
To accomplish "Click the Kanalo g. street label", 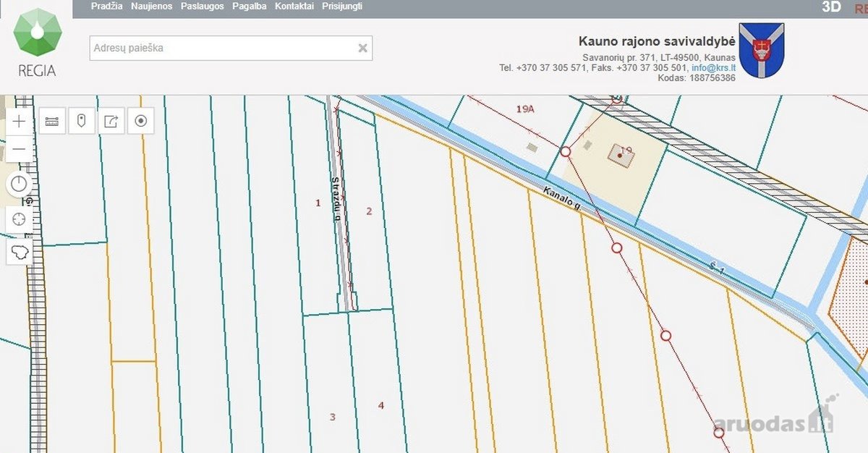I will (x=563, y=198).
